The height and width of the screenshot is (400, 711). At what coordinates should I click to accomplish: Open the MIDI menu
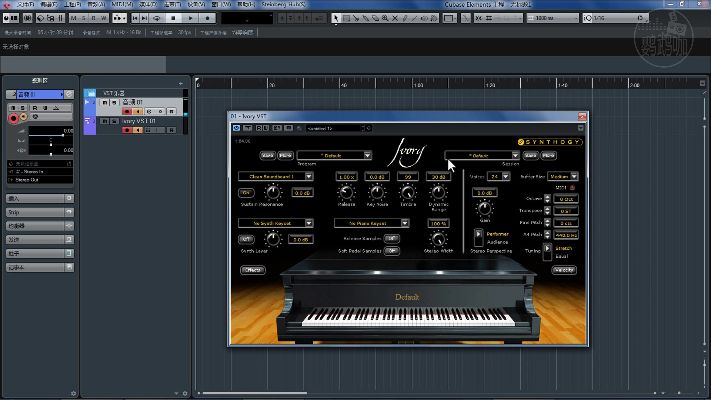pos(120,4)
